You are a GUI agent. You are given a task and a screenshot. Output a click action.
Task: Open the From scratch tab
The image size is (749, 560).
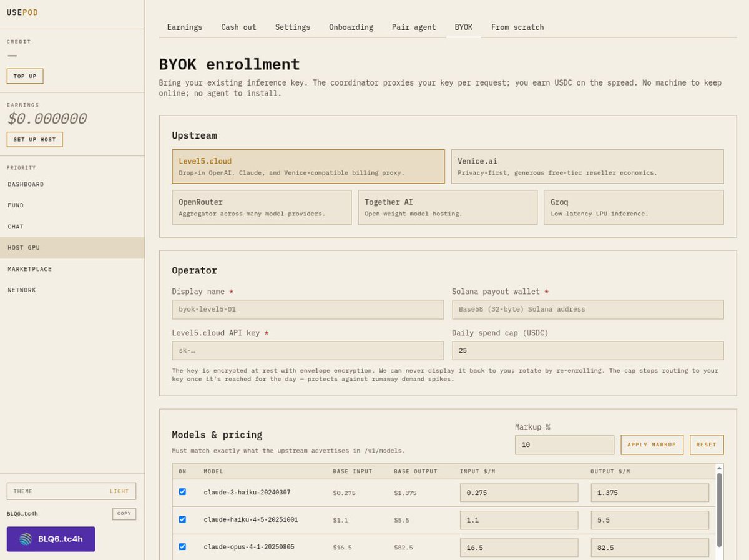click(x=517, y=27)
